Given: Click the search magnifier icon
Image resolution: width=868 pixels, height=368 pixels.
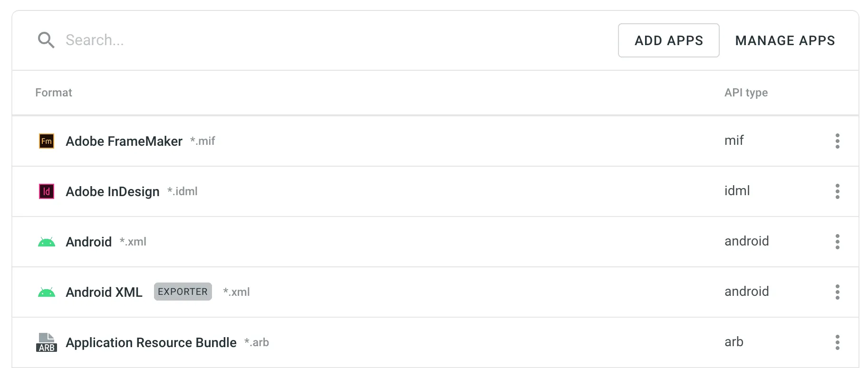Looking at the screenshot, I should point(46,40).
